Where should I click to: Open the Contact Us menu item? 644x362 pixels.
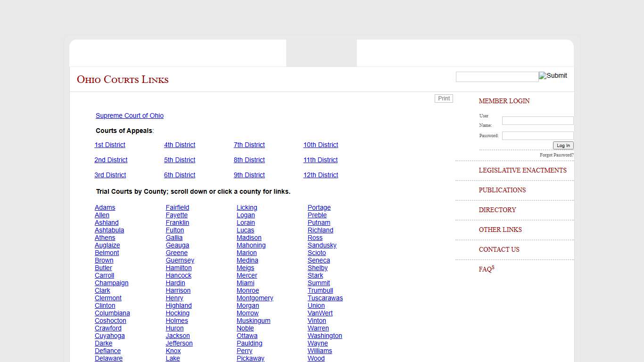(x=499, y=250)
